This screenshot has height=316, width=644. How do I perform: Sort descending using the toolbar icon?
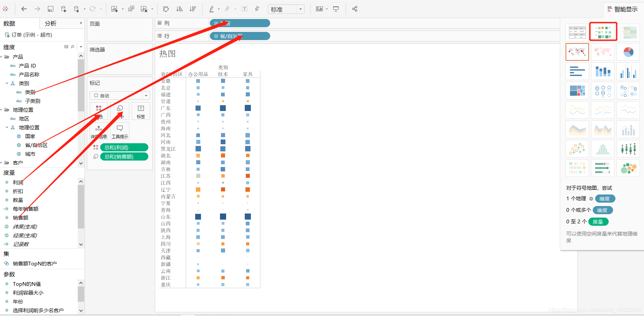click(193, 9)
